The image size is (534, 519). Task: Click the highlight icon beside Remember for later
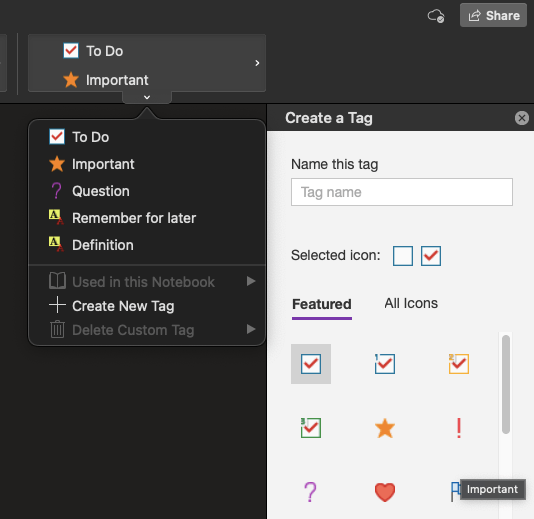[x=56, y=217]
